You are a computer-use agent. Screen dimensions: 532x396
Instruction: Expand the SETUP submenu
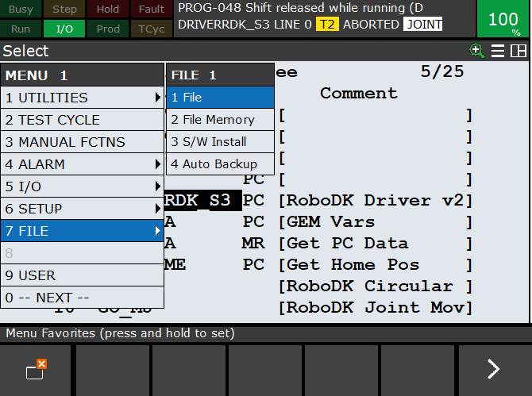82,209
